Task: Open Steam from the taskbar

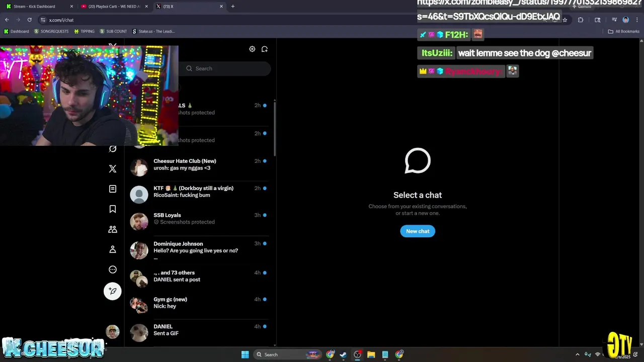Action: click(x=343, y=354)
